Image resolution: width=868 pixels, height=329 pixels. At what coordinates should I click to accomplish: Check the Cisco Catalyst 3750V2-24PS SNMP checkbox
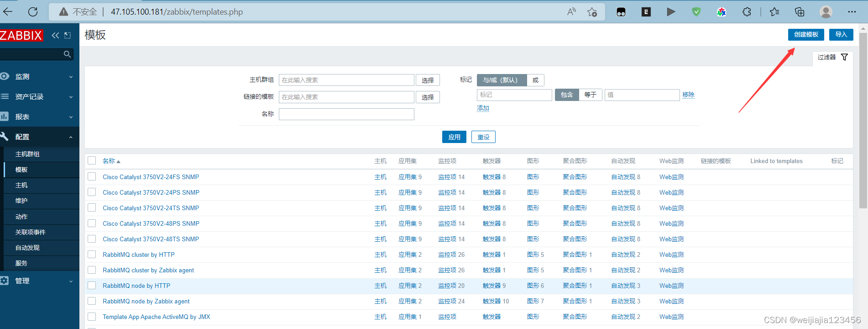[x=92, y=192]
